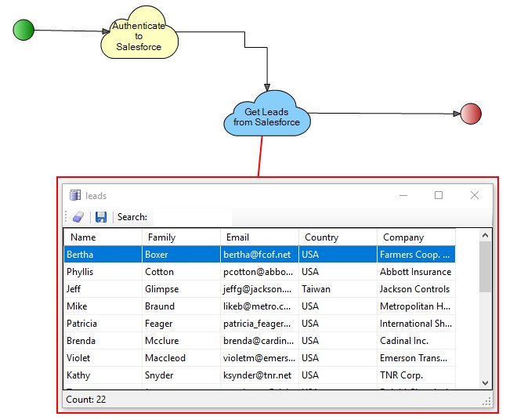The height and width of the screenshot is (420, 506).
Task: Click the bertha@fcof.net email cell
Action: pos(260,255)
